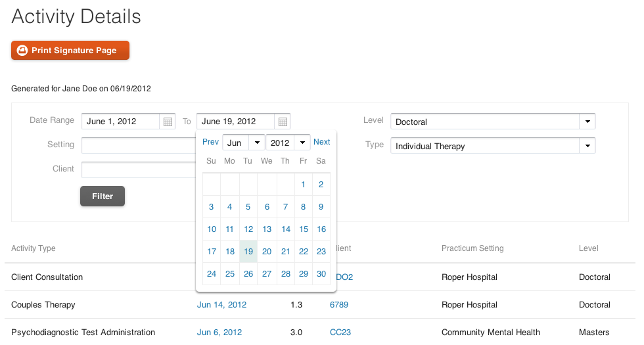Click the Activity Type column header

pyautogui.click(x=34, y=248)
